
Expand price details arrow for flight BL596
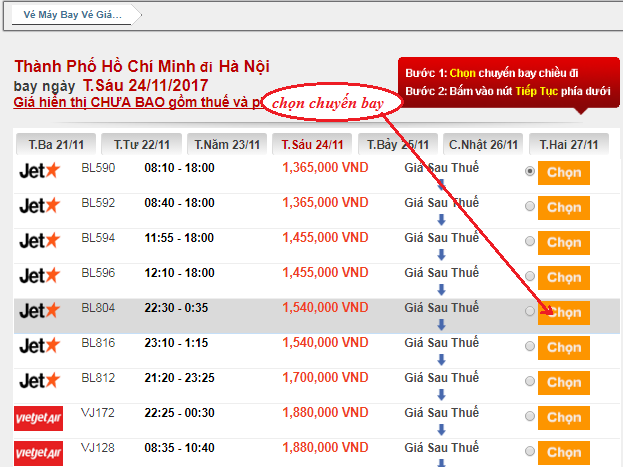point(441,290)
